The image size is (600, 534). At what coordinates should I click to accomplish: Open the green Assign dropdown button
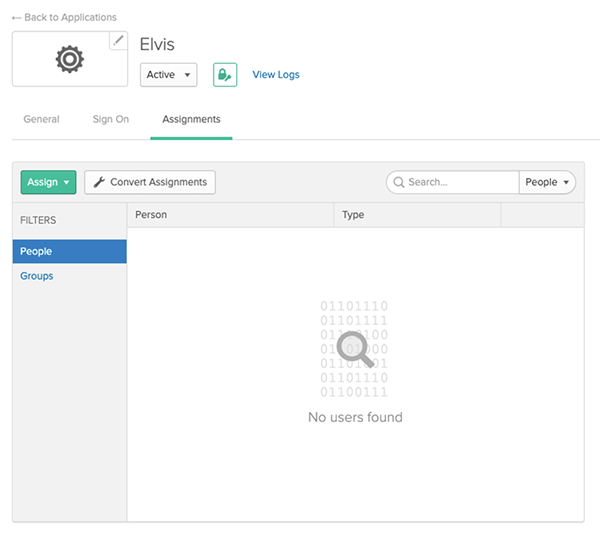(x=48, y=182)
